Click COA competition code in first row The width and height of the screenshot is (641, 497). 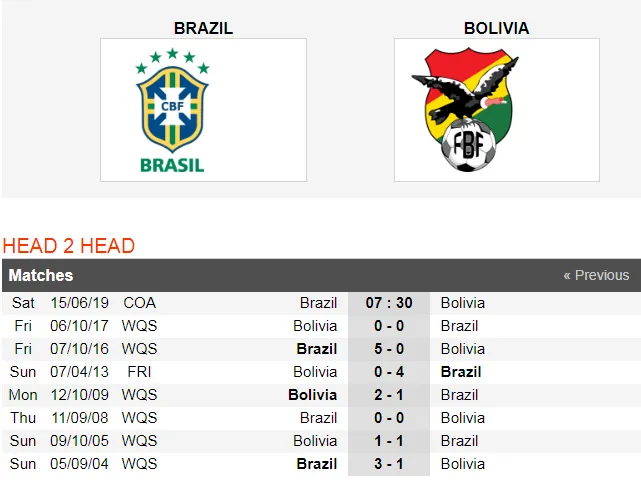pos(140,303)
